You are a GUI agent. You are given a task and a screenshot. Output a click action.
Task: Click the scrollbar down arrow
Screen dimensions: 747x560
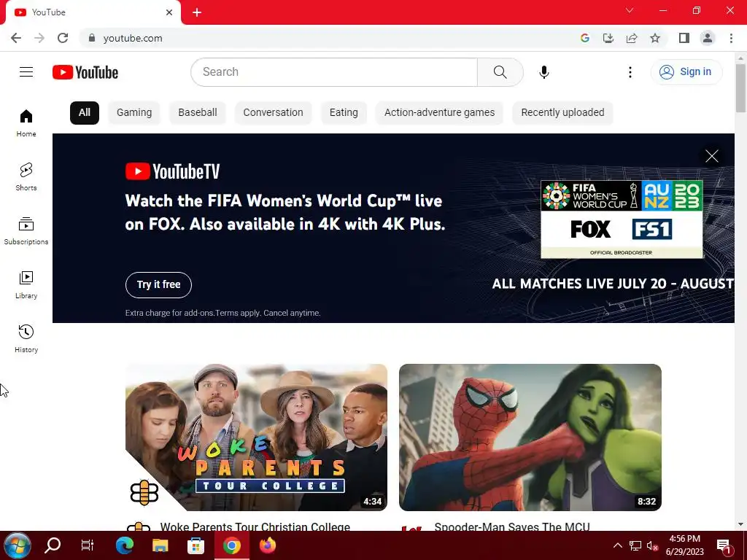740,524
